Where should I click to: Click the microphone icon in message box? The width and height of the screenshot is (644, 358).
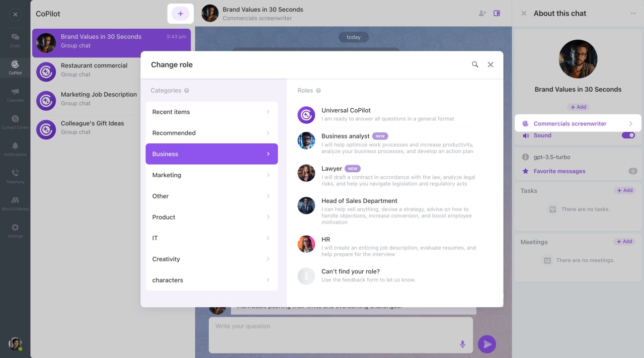(x=462, y=344)
